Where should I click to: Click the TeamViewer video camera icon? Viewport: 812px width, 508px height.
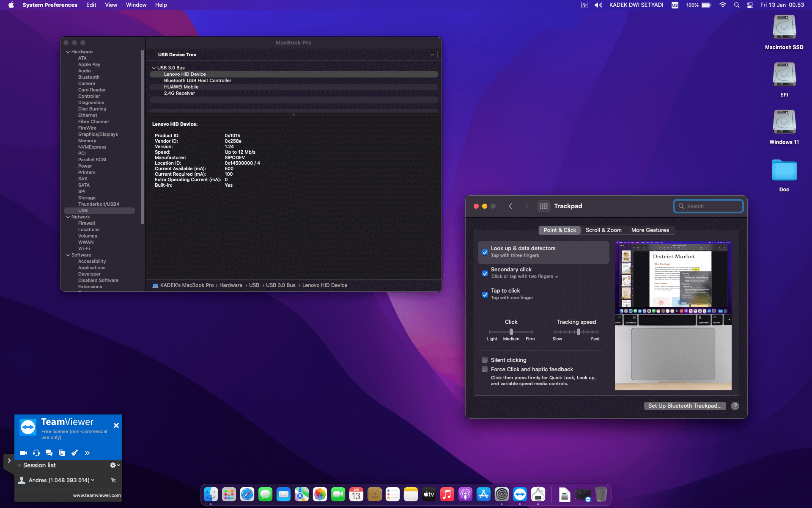[x=24, y=453]
